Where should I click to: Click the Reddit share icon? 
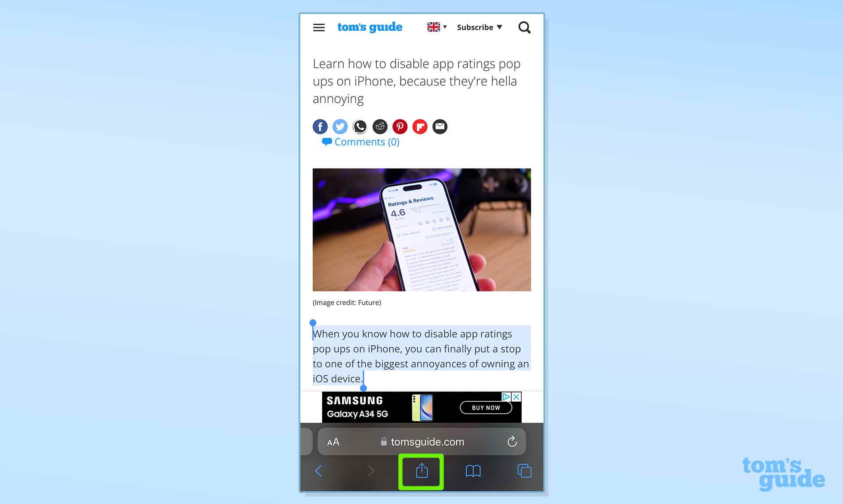coord(380,126)
